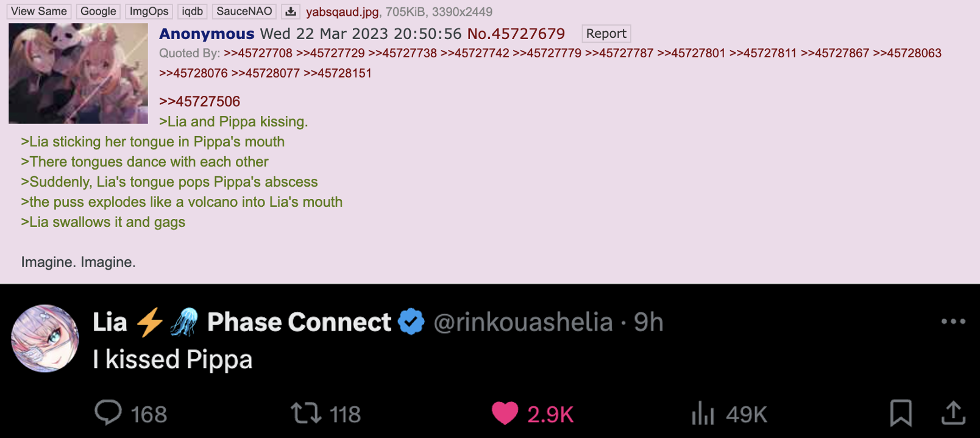
Task: Follow the quoted reply >>45727506 link
Action: (199, 101)
